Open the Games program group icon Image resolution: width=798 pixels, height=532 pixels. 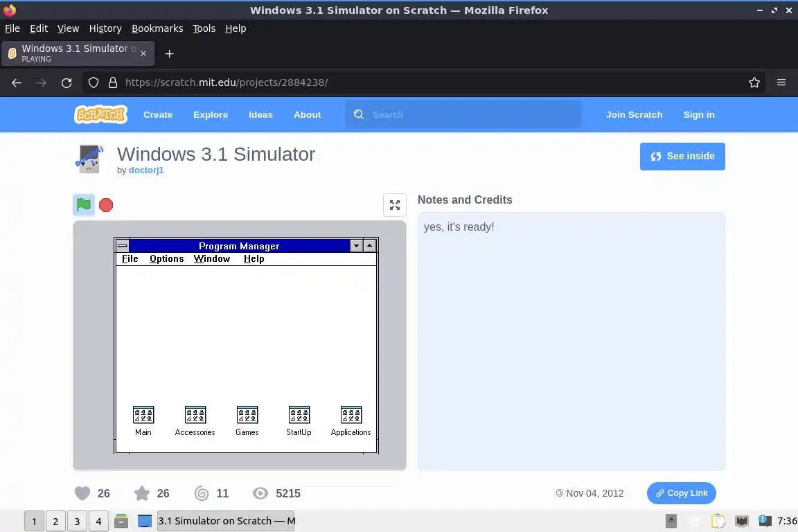(x=247, y=421)
